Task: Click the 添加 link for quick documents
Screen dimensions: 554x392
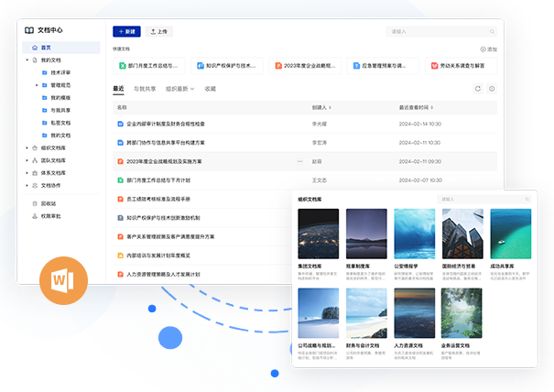Action: (x=488, y=49)
